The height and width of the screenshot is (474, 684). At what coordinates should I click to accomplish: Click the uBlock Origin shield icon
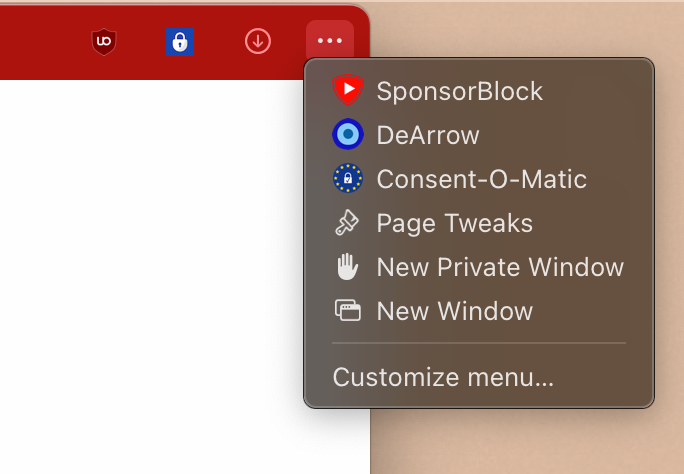tap(104, 41)
